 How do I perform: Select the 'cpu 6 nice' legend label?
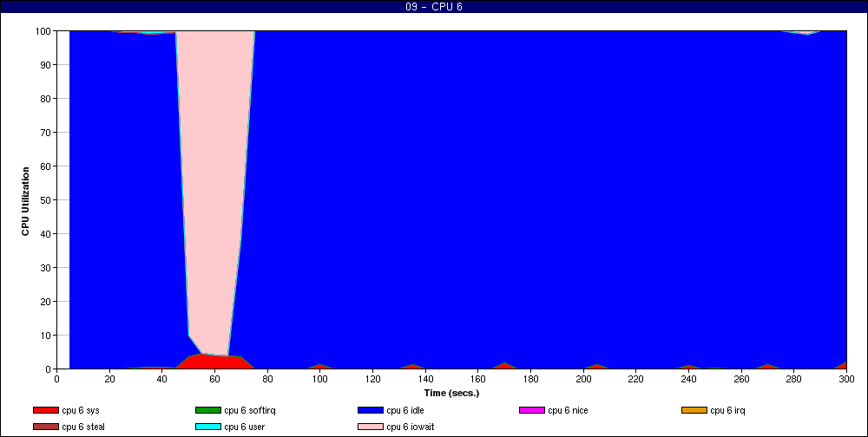pyautogui.click(x=568, y=410)
